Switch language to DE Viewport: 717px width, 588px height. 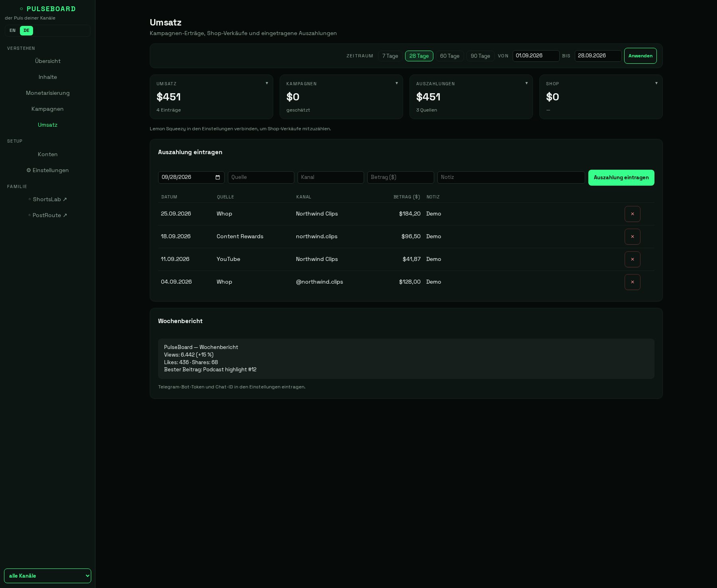[26, 31]
